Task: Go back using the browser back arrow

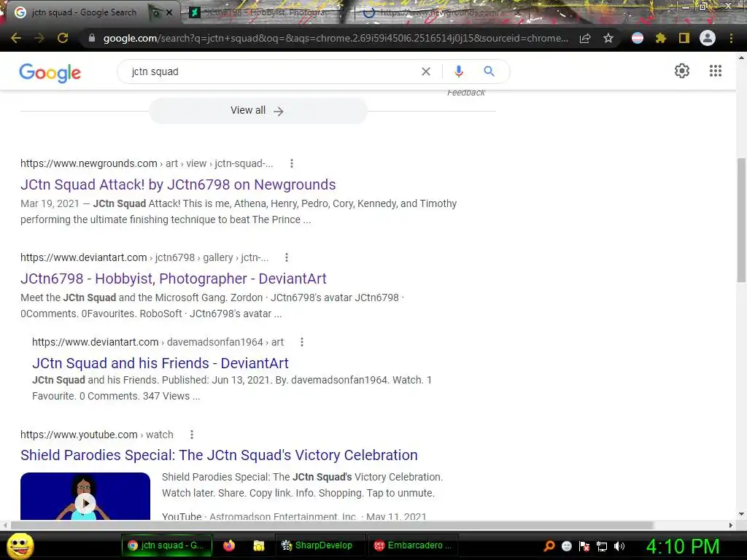Action: 16,38
